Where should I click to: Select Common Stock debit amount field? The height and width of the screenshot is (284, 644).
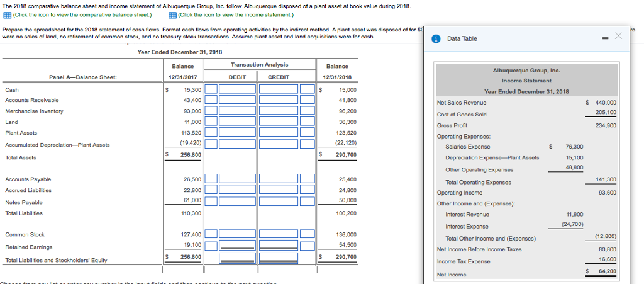click(238, 234)
